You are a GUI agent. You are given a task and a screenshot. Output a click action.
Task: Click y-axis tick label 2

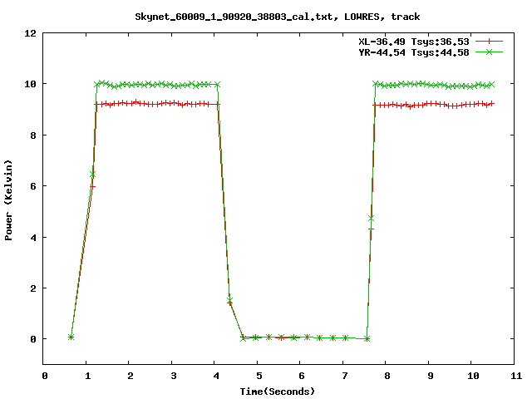pos(33,288)
